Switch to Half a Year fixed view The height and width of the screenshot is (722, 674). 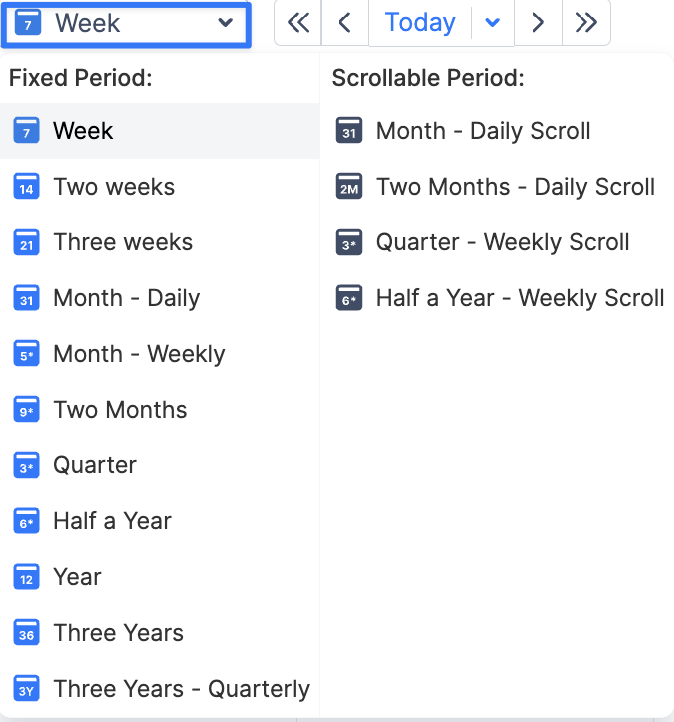point(112,521)
